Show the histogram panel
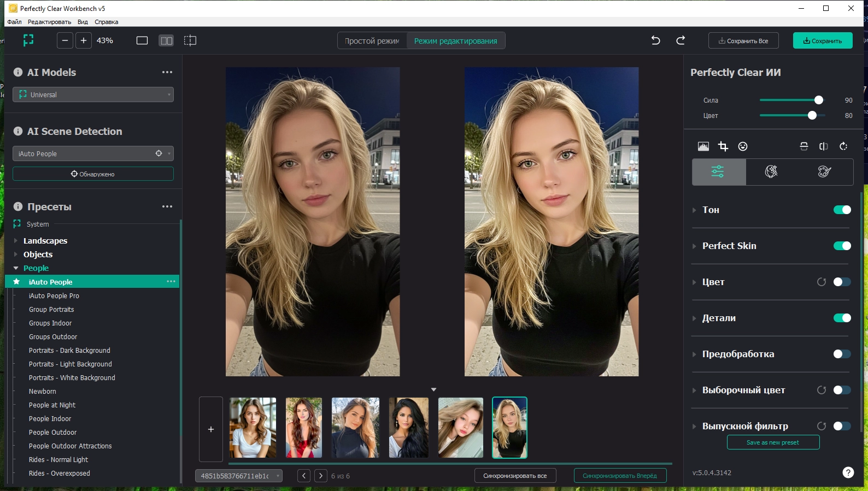 click(x=703, y=146)
